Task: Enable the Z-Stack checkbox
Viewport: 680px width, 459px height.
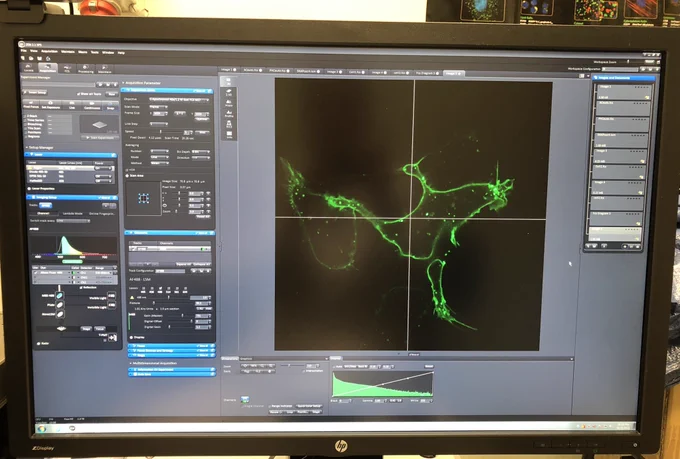Action: pyautogui.click(x=25, y=116)
